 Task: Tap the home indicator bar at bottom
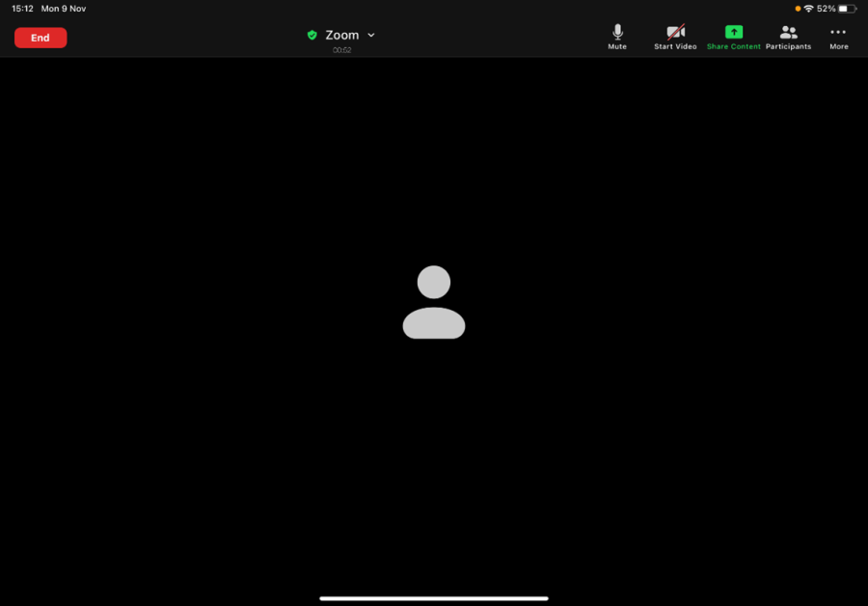(x=434, y=598)
